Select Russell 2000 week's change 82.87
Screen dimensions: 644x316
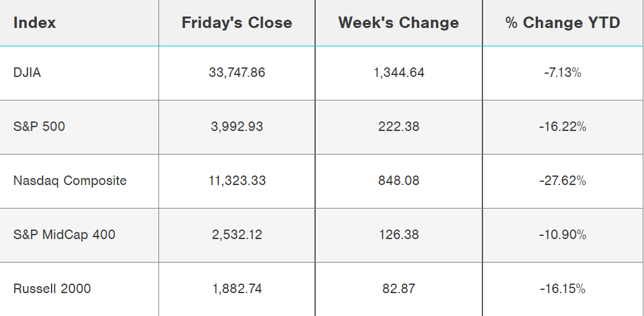click(x=399, y=289)
